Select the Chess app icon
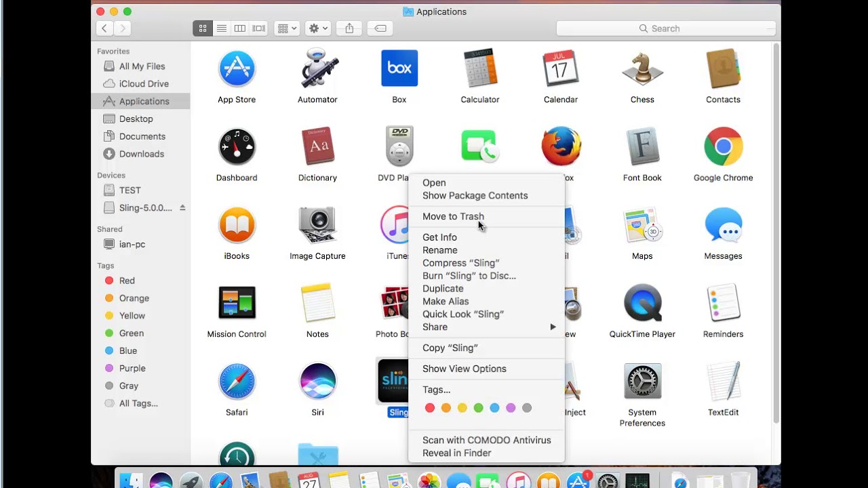 click(642, 68)
